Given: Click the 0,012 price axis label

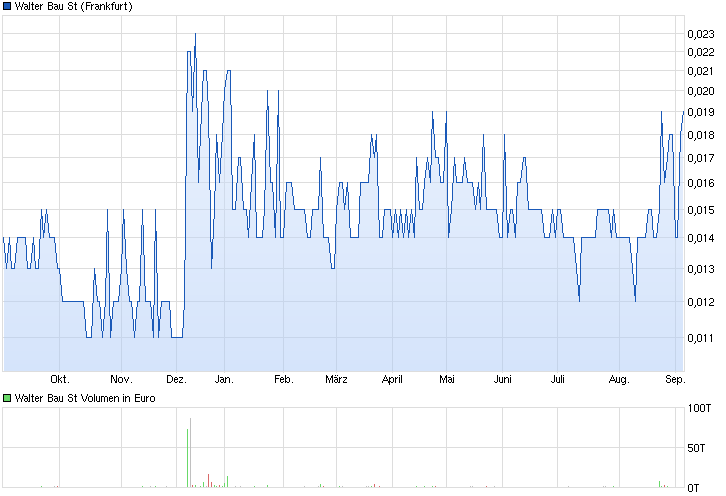Looking at the screenshot, I should pyautogui.click(x=701, y=302).
